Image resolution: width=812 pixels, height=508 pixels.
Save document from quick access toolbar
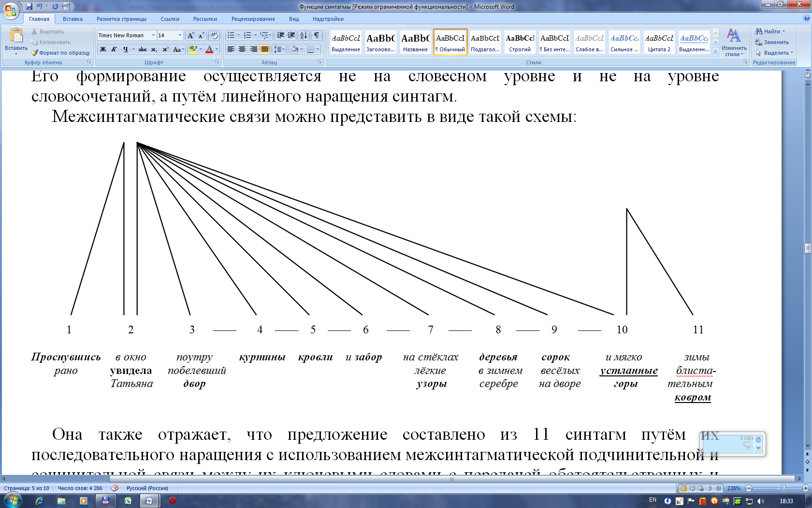tap(29, 6)
